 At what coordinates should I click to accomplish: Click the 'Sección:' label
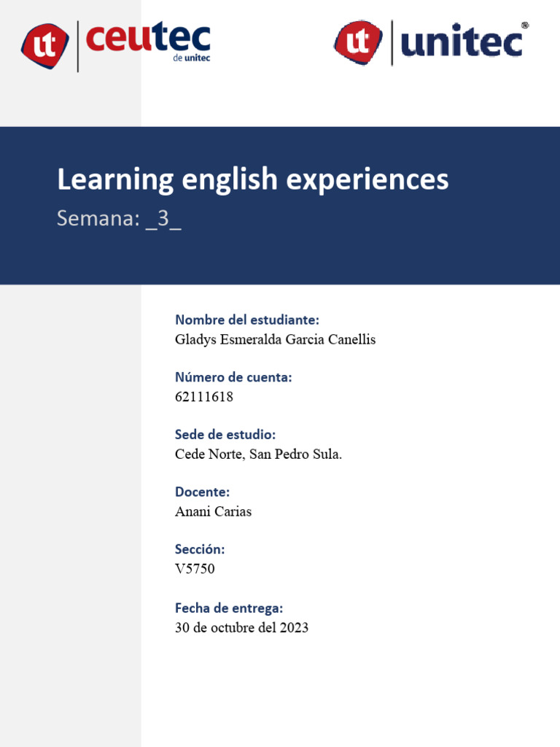click(x=200, y=549)
